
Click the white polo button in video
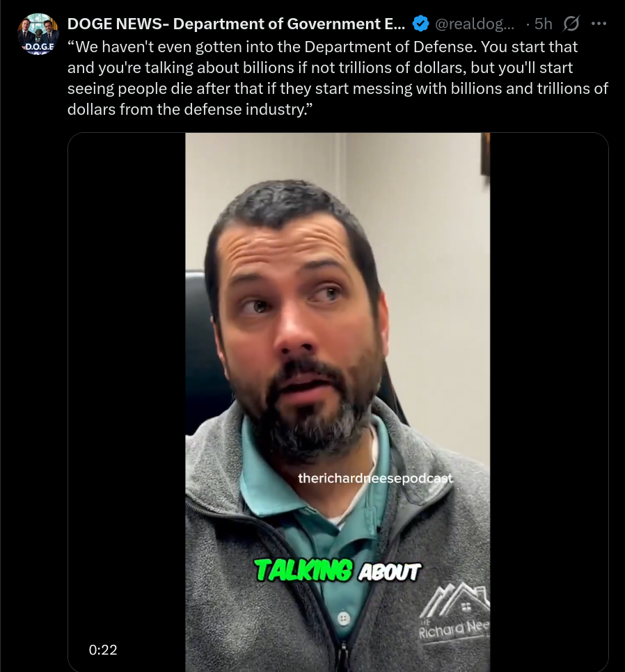coord(343,618)
